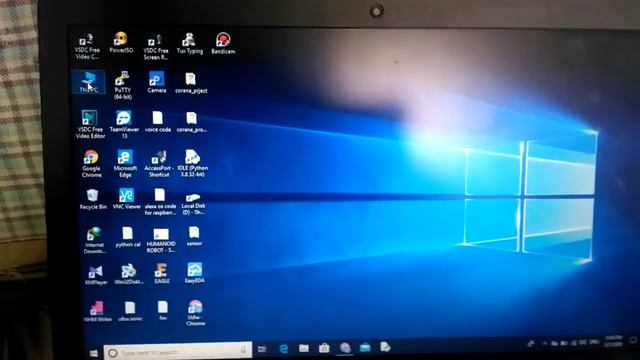Open the VNC Viewer shortcut
640x360 pixels.
127,199
